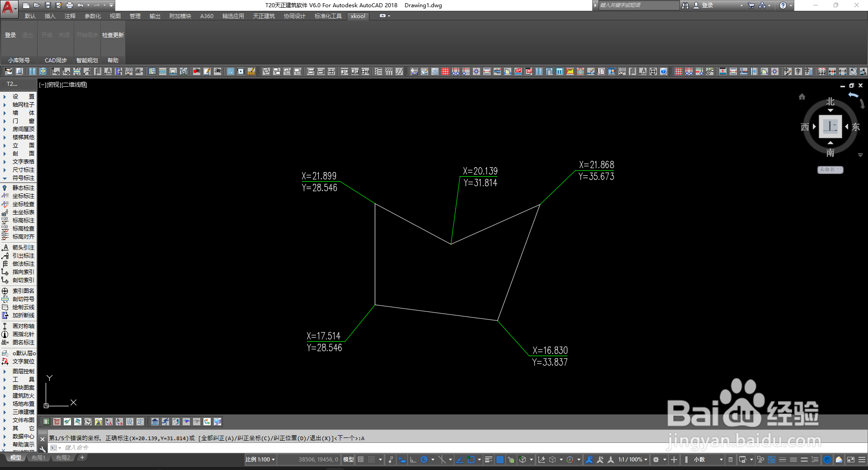Click 东 on the ViewCube compass
This screenshot has height=470, width=868.
(x=856, y=127)
